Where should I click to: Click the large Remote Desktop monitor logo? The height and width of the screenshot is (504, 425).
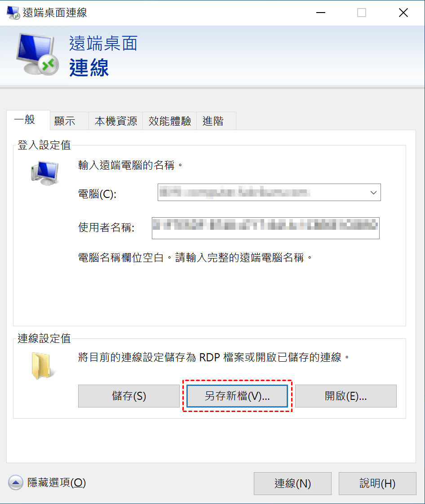point(37,54)
